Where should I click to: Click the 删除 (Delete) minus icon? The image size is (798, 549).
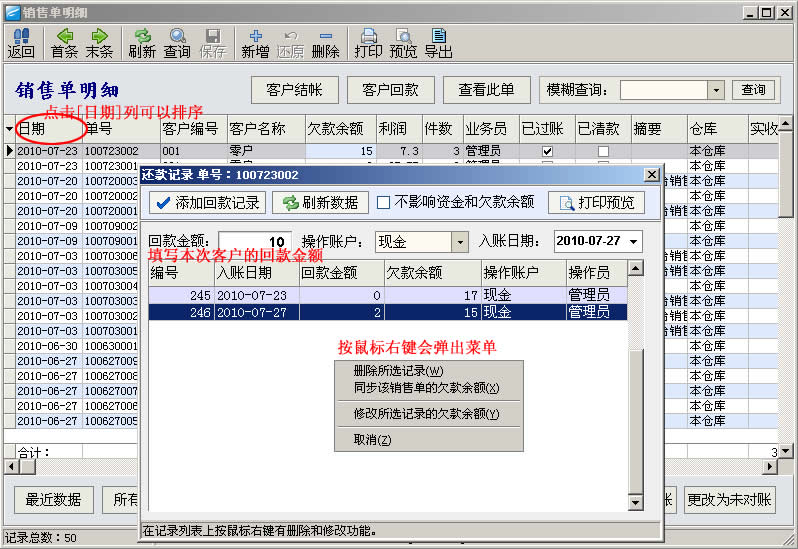point(325,43)
